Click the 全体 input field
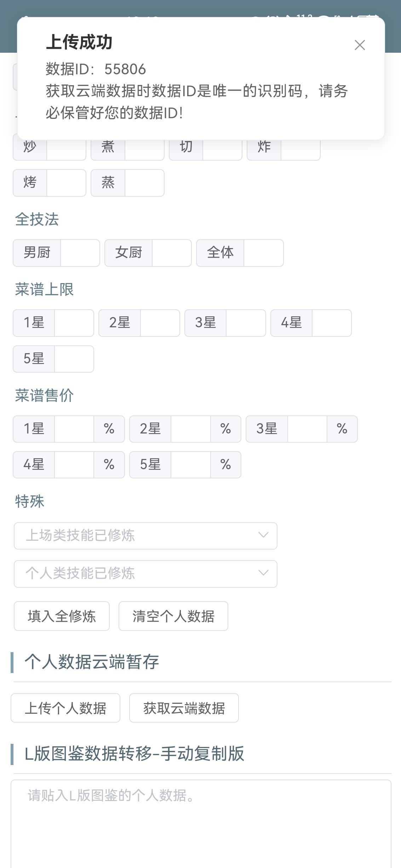Viewport: 401px width, 868px height. 263,253
